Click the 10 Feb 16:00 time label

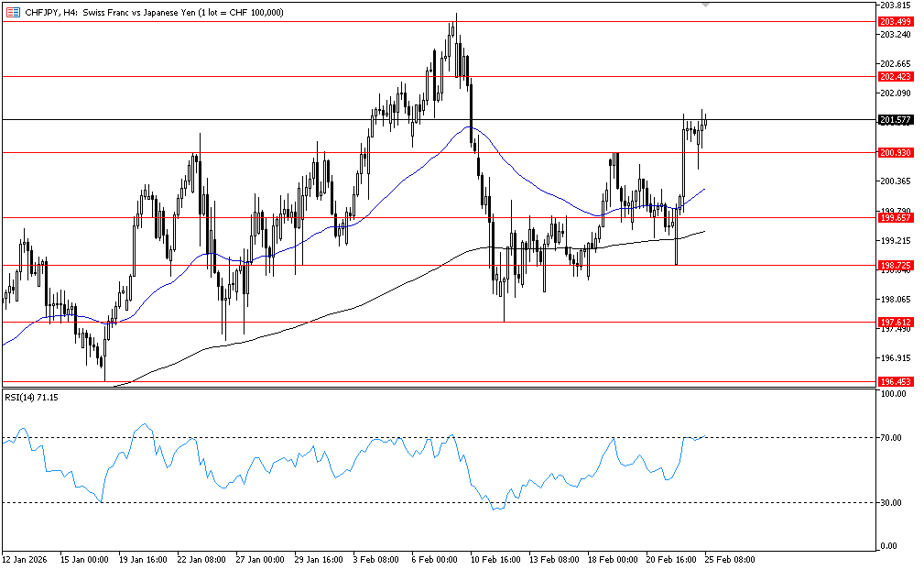tap(497, 558)
